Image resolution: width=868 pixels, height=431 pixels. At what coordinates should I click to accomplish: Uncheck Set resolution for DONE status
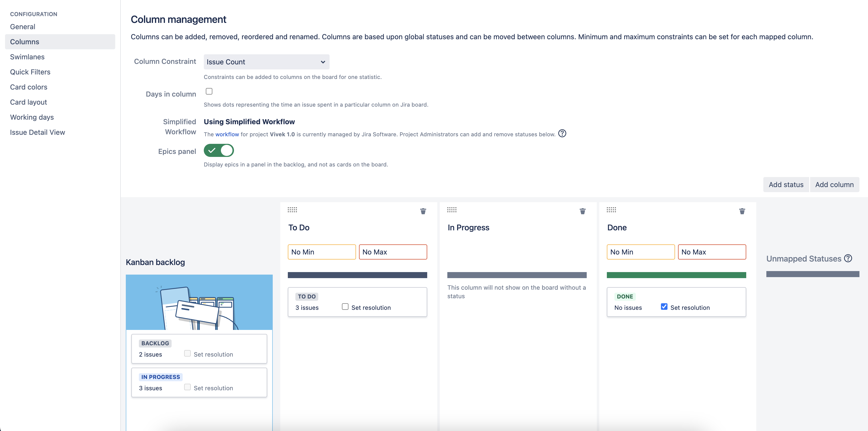(664, 307)
